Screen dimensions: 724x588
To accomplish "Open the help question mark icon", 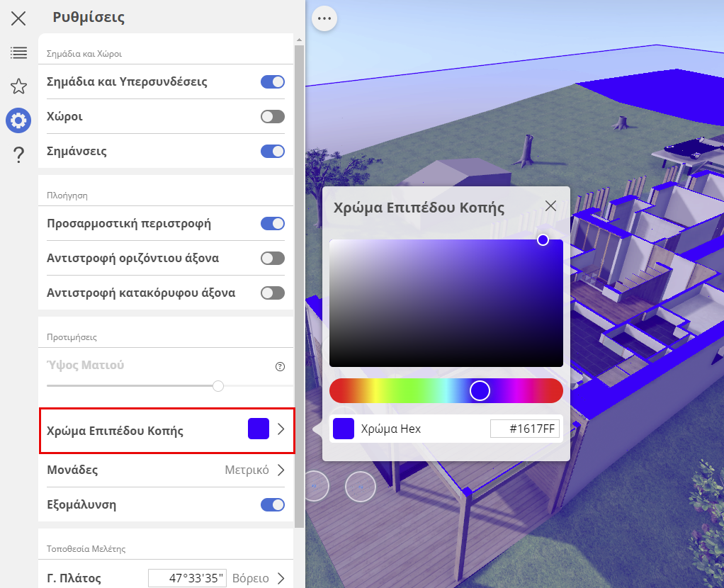I will click(18, 154).
